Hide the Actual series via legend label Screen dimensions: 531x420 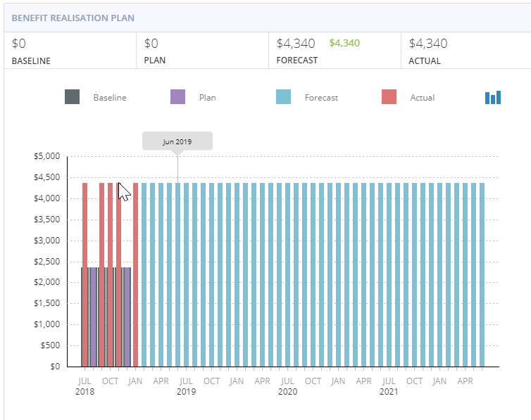[423, 98]
